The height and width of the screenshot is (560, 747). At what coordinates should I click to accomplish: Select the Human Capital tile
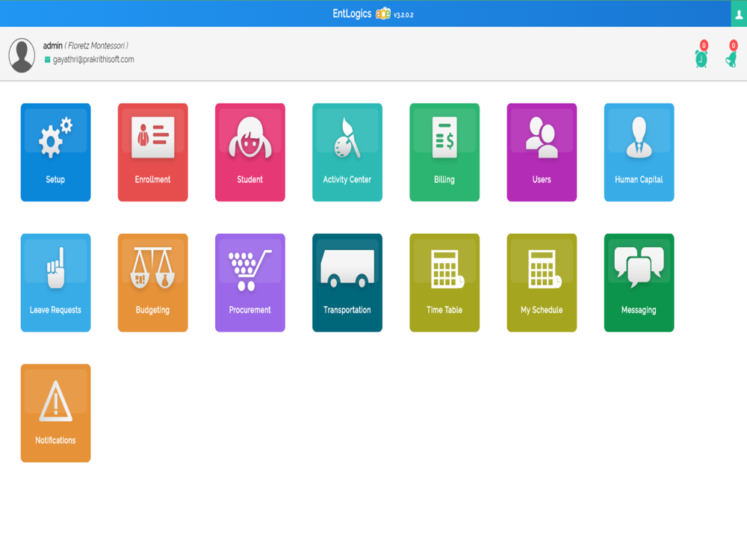coord(639,152)
